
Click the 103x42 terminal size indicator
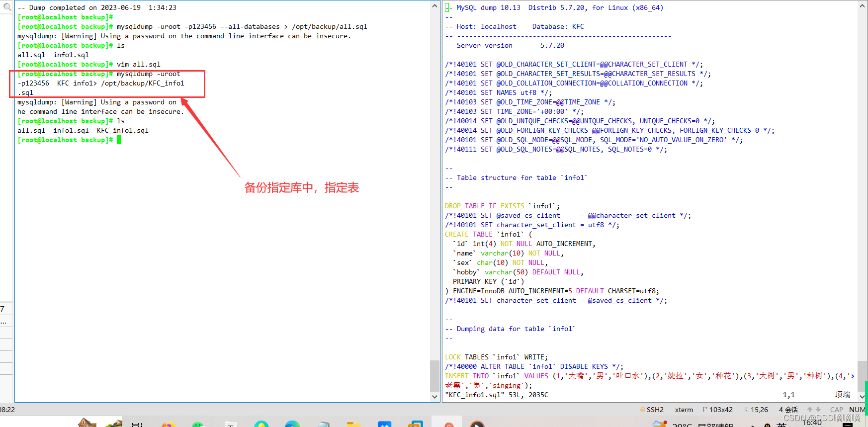tap(718, 410)
